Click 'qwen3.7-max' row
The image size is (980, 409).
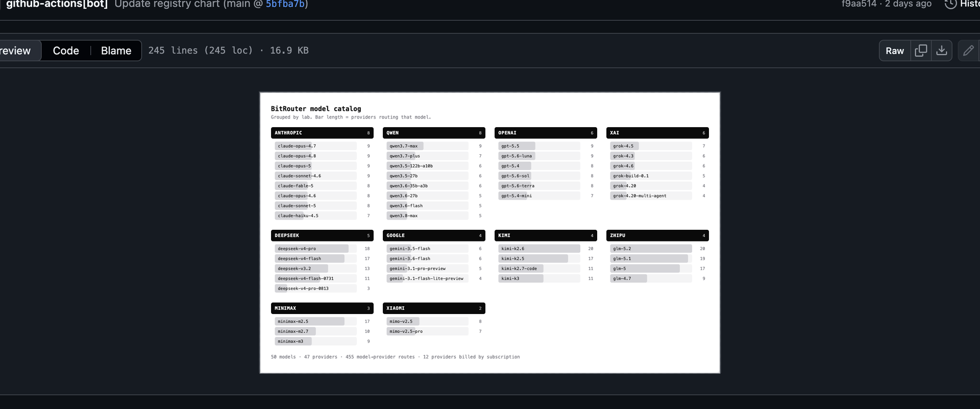pyautogui.click(x=434, y=146)
